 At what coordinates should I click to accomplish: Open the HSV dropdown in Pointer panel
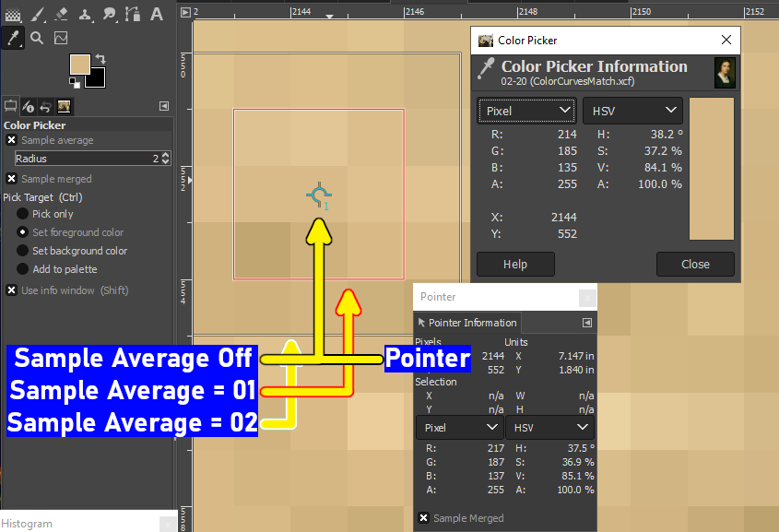(x=549, y=428)
